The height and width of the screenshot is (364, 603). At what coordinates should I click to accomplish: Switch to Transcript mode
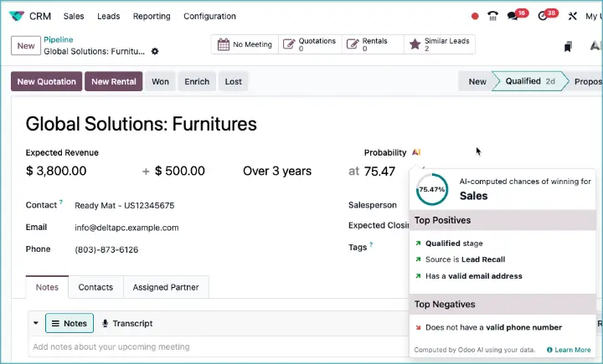[x=126, y=323]
